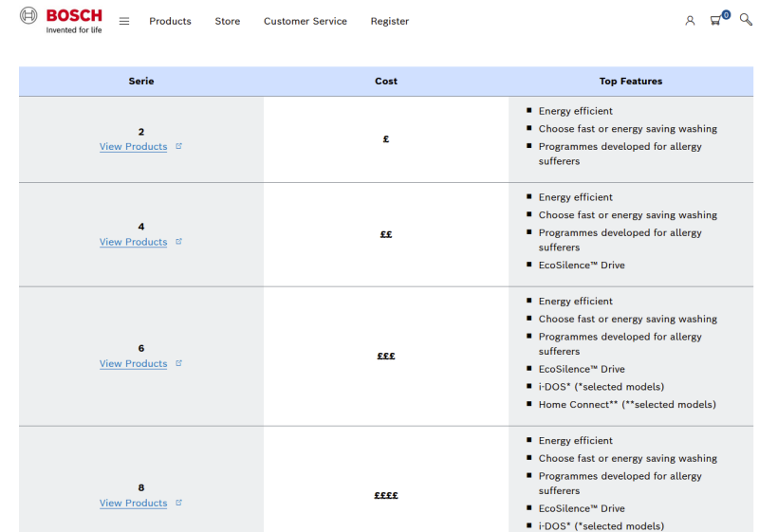Screen dimensions: 759x532
Task: Open the Store menu item
Action: coord(228,21)
